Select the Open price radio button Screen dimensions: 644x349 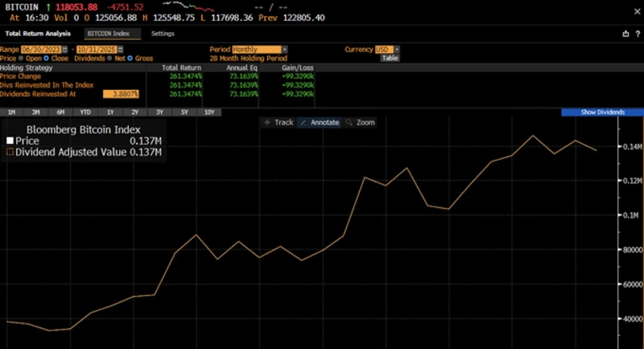[24, 58]
